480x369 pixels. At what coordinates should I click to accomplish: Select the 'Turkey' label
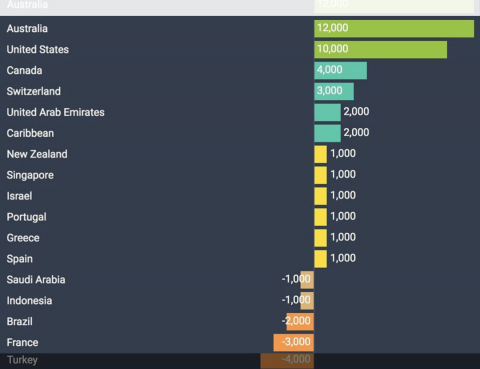(22, 360)
